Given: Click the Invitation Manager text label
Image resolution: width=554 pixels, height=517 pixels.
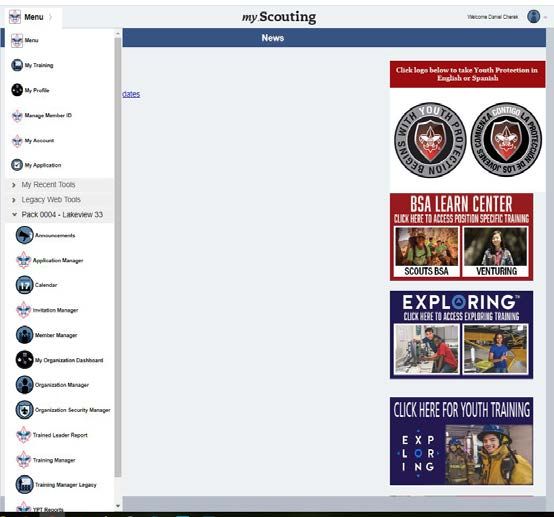Looking at the screenshot, I should click(x=55, y=310).
